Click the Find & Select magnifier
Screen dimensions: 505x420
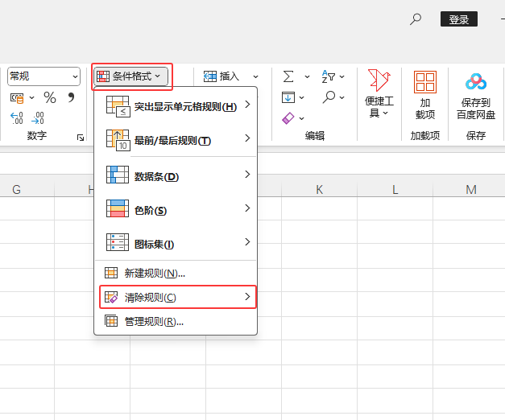(329, 97)
